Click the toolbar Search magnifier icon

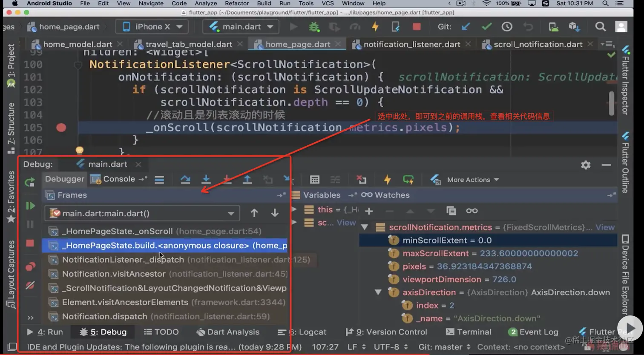601,27
